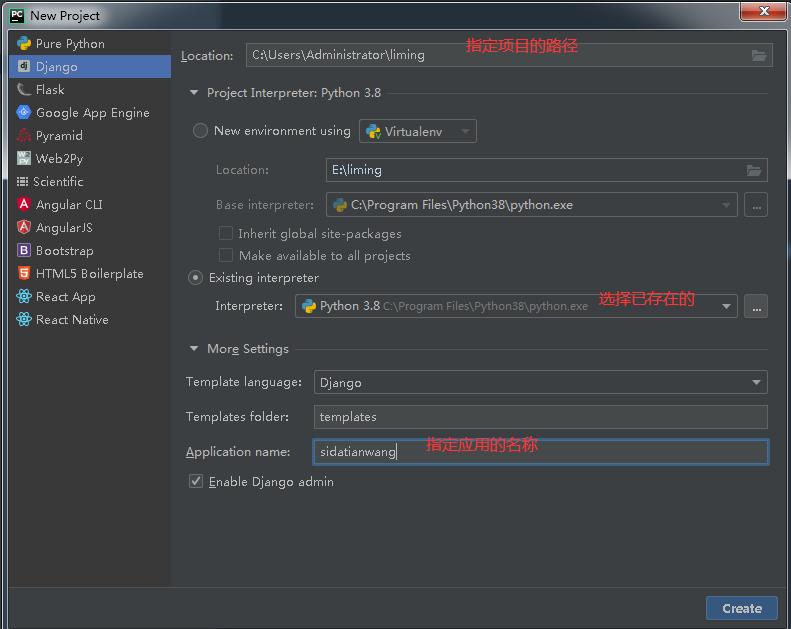This screenshot has width=791, height=629.
Task: Select Bootstrap project type
Action: coord(90,250)
